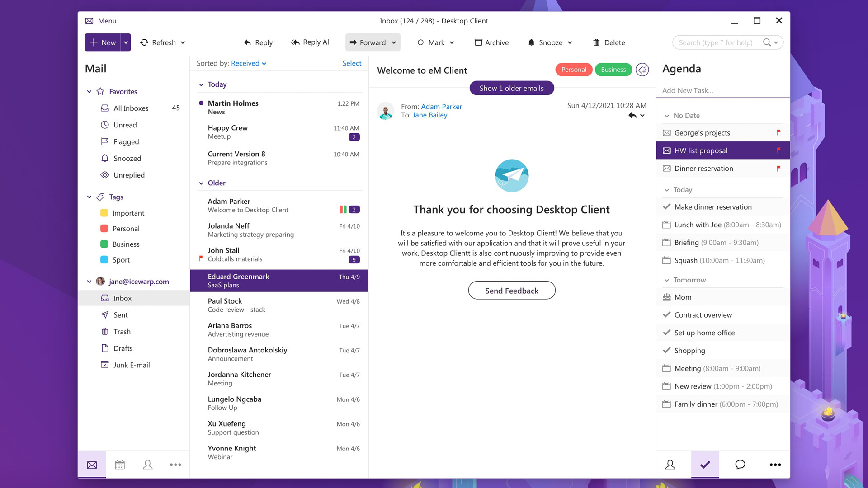
Task: Open more options in the bottom-left bar
Action: click(x=175, y=465)
